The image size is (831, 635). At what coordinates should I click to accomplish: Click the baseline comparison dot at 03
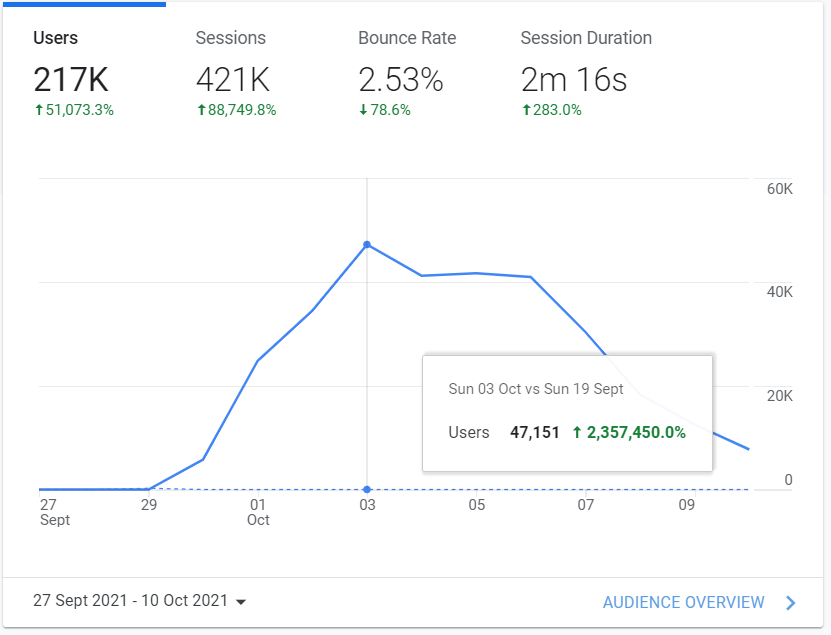click(x=367, y=489)
